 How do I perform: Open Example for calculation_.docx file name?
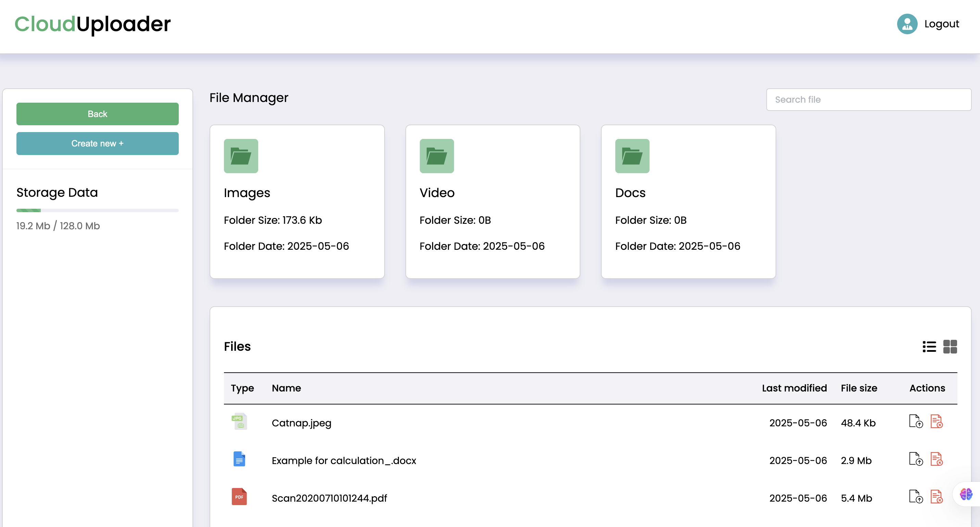[x=344, y=461]
